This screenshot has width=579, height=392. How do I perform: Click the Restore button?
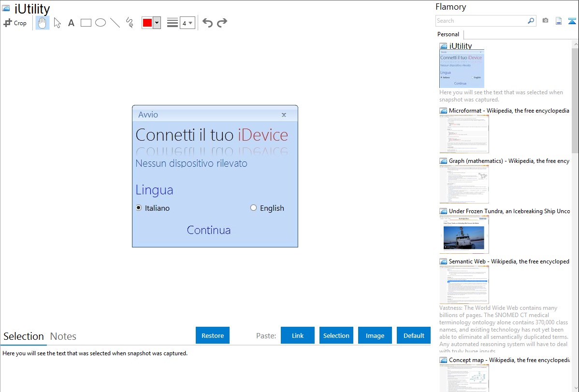pyautogui.click(x=213, y=335)
